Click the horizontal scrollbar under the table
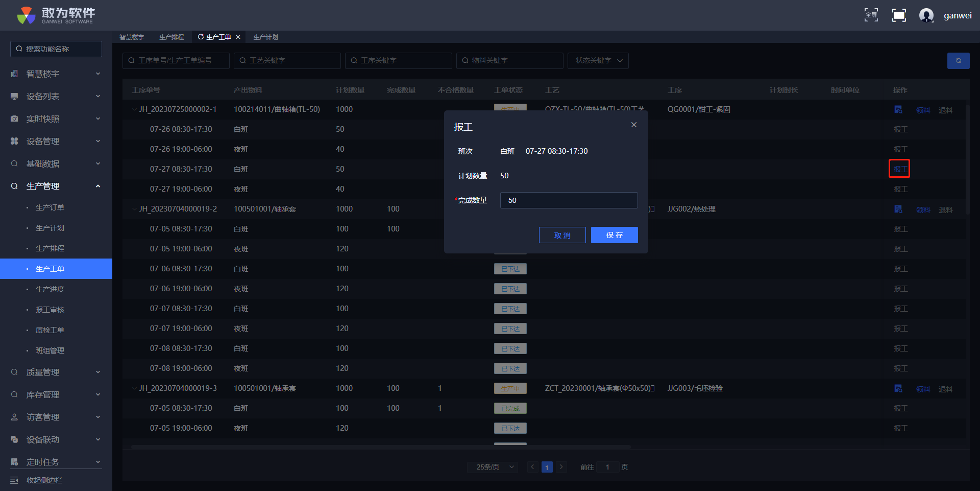Image resolution: width=980 pixels, height=491 pixels. (x=381, y=447)
